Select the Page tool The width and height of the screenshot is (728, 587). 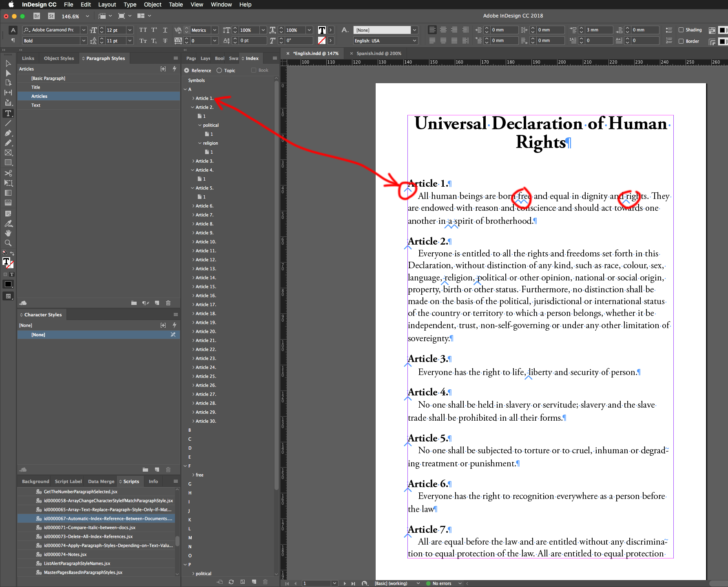[8, 83]
